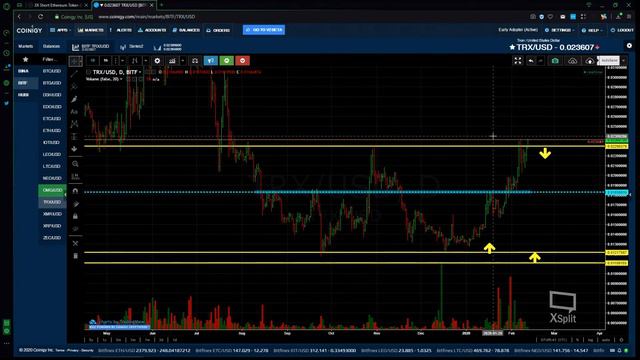Open the Help dropdown menu

pos(591,30)
